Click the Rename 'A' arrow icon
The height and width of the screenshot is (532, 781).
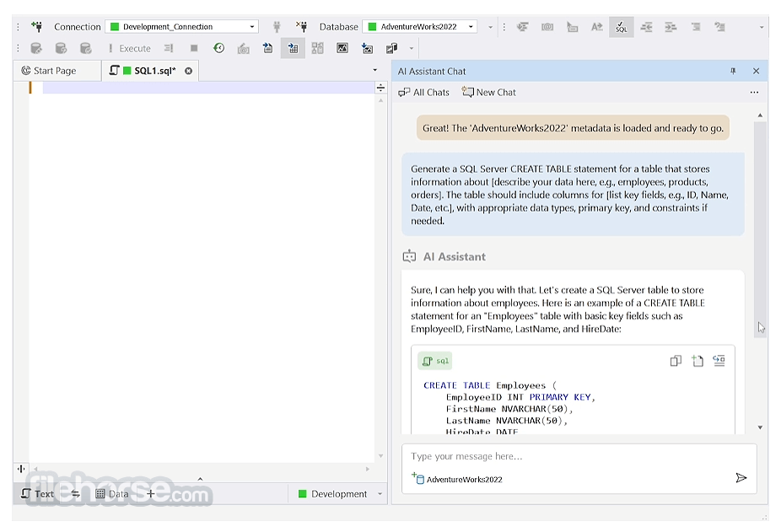[x=596, y=27]
